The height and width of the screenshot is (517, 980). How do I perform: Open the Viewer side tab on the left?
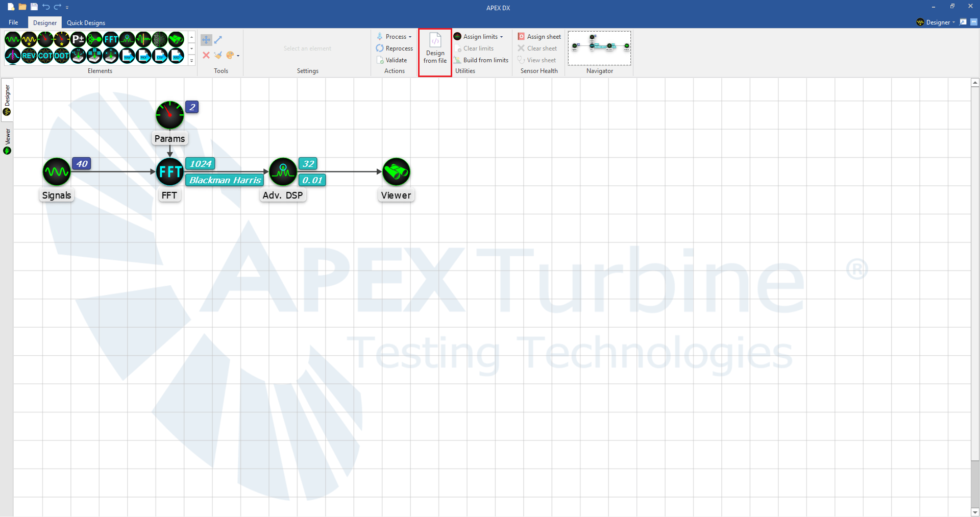(x=7, y=141)
